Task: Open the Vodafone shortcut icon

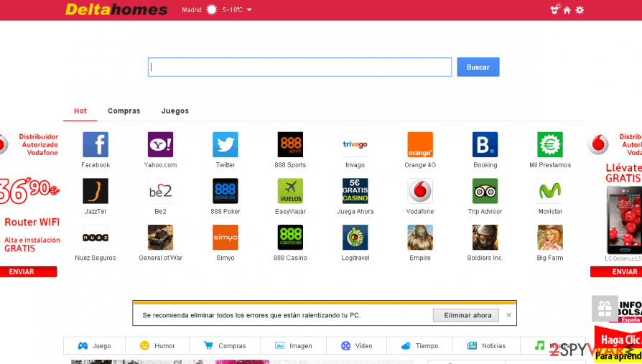Action: pyautogui.click(x=420, y=191)
